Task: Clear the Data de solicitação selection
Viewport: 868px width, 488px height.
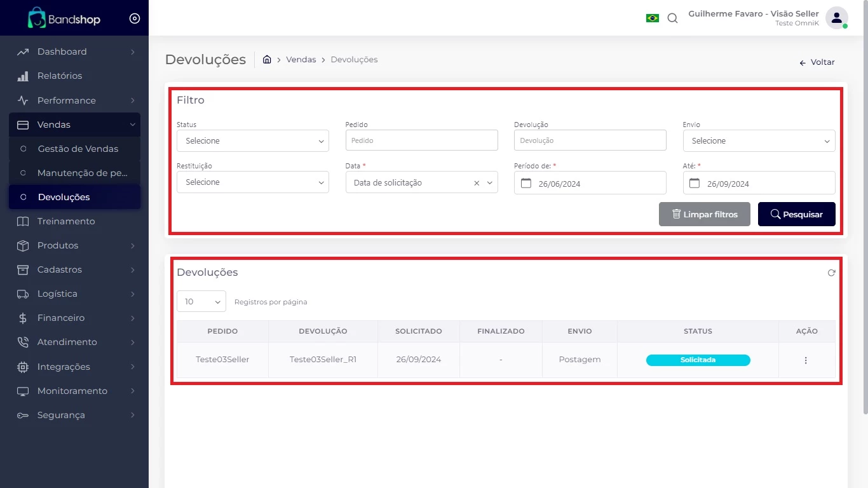Action: pos(477,183)
